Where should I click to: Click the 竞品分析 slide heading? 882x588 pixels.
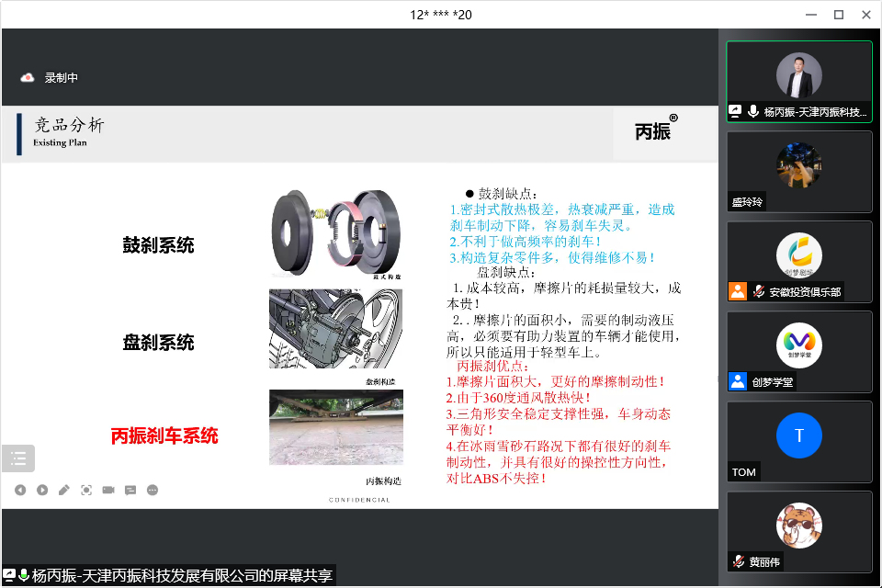point(69,124)
